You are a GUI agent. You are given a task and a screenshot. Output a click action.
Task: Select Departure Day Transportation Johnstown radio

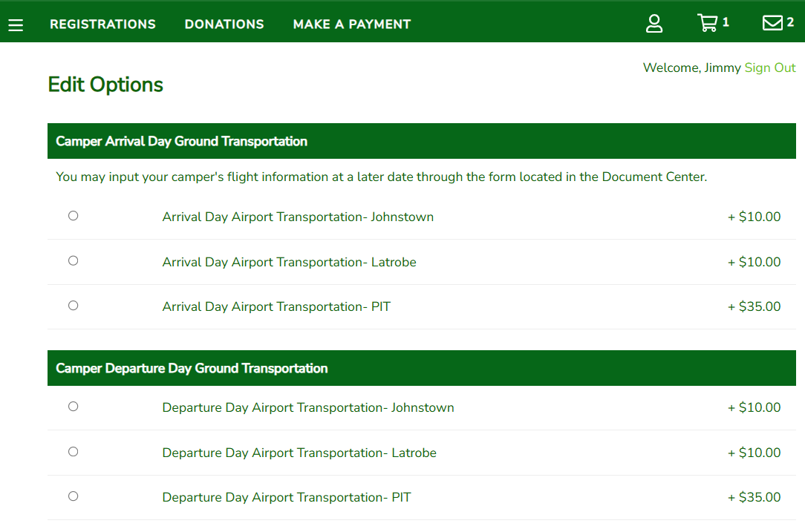click(73, 407)
